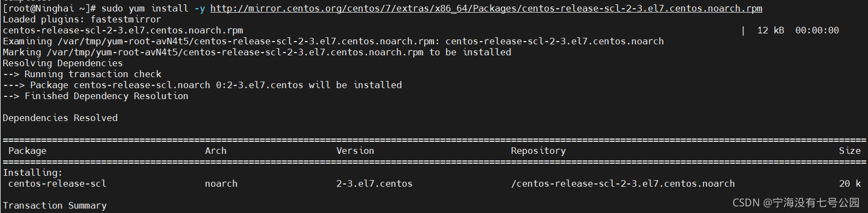Click the 'Marking /var/tmp' line to be installed
Screen dimensions: 868x213
(257, 52)
